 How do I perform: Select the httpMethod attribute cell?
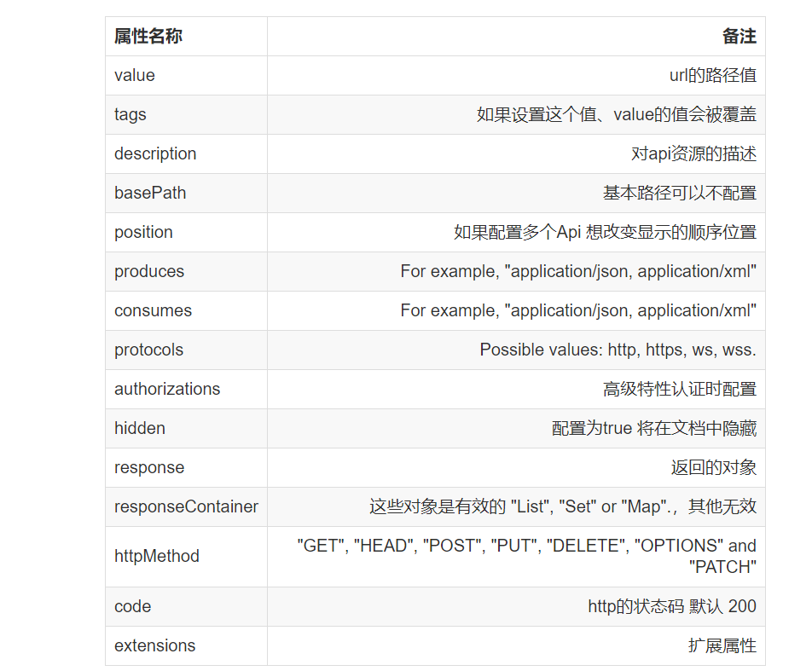click(187, 557)
